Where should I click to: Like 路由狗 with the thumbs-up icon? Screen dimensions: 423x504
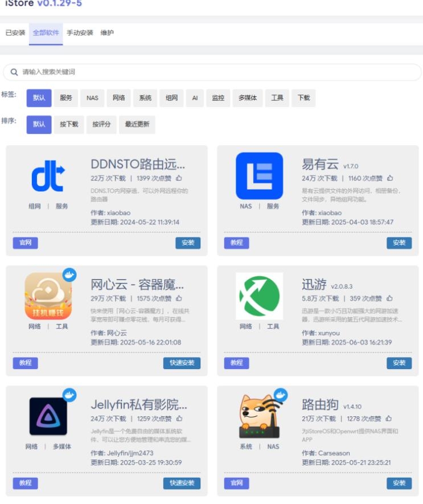[389, 419]
